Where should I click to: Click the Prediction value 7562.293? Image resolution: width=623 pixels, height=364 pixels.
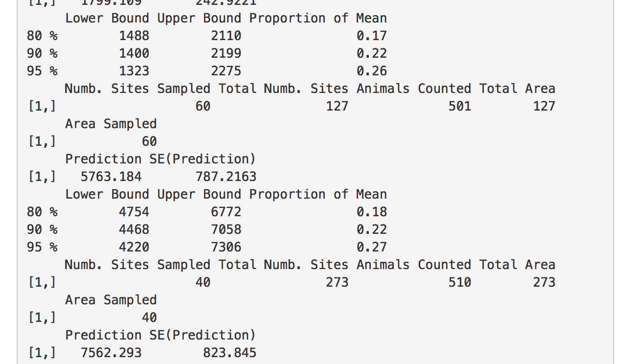[111, 353]
